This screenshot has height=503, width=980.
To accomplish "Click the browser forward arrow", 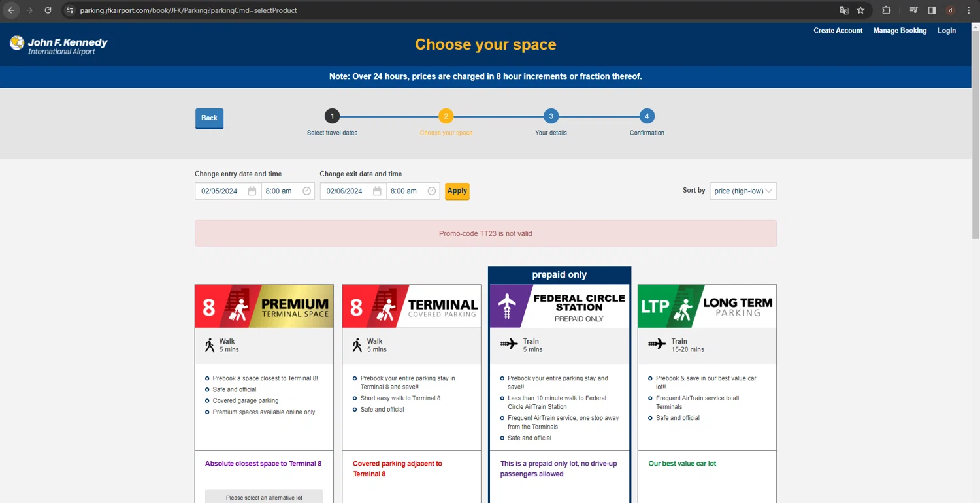I will point(29,10).
